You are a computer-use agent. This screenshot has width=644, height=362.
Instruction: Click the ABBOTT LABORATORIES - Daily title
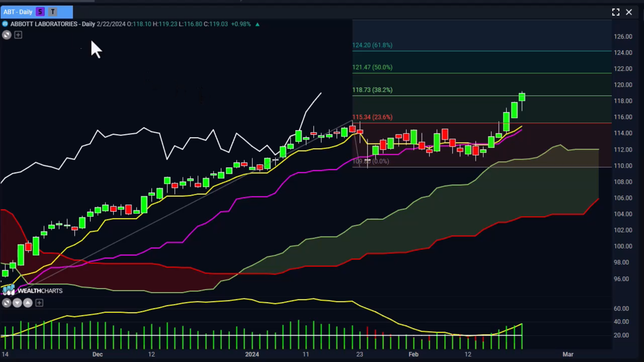(53, 24)
